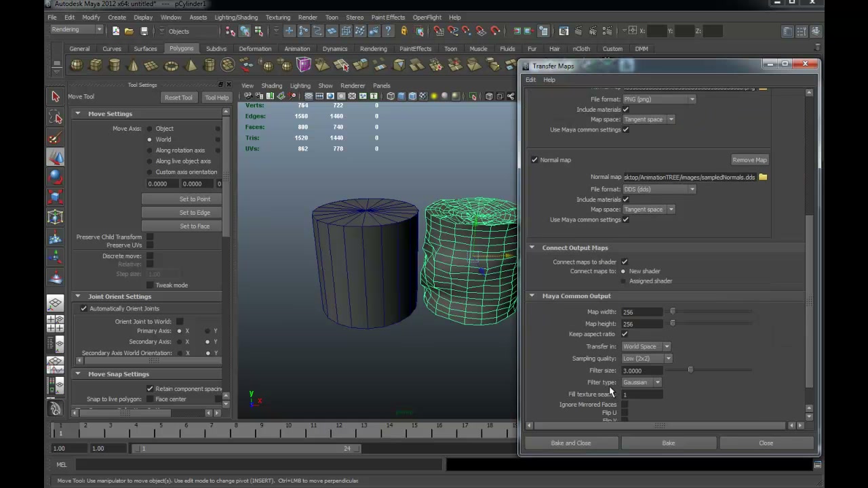Toggle Keep aspect ratio checkbox
The height and width of the screenshot is (488, 868).
[x=625, y=334]
